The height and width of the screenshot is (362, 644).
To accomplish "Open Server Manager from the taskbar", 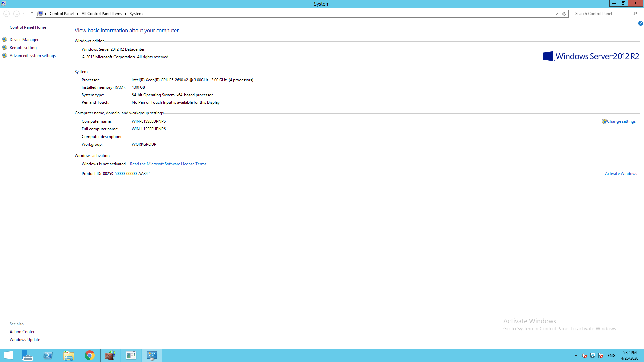I will click(27, 355).
